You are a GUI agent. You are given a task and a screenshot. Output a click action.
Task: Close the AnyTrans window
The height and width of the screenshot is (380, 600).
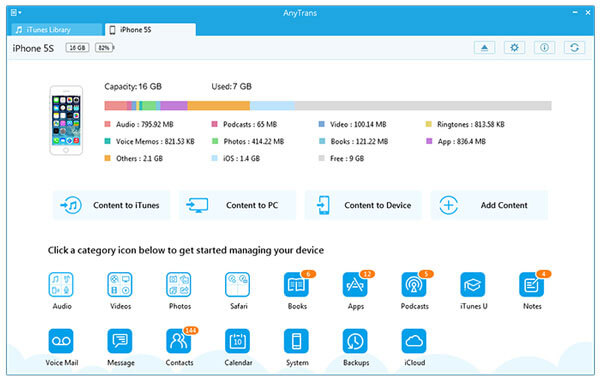pyautogui.click(x=588, y=13)
